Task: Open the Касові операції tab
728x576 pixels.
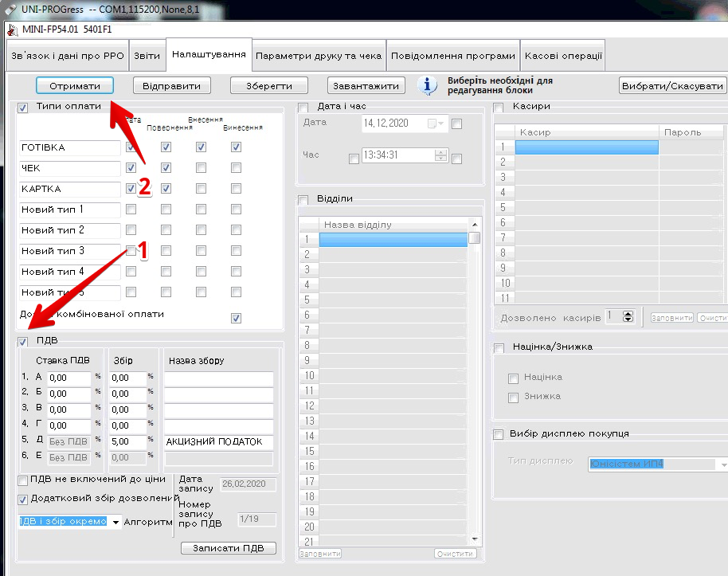Action: [562, 56]
